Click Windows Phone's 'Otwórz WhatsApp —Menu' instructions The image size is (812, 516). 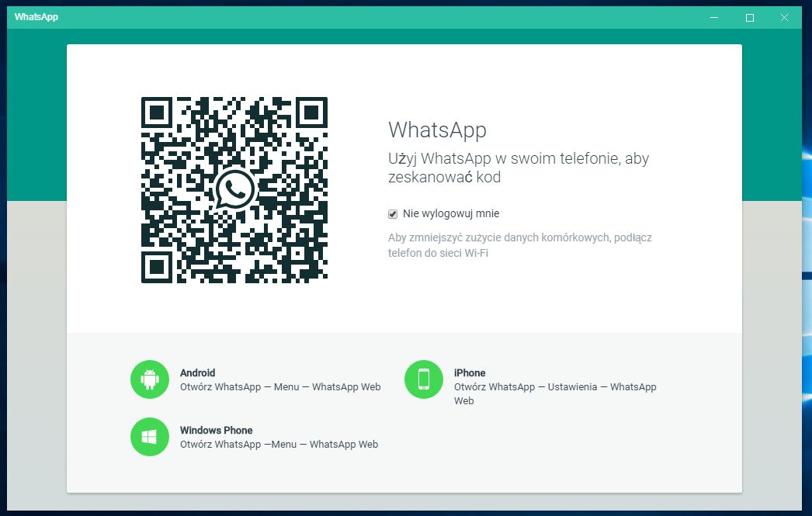coord(279,445)
